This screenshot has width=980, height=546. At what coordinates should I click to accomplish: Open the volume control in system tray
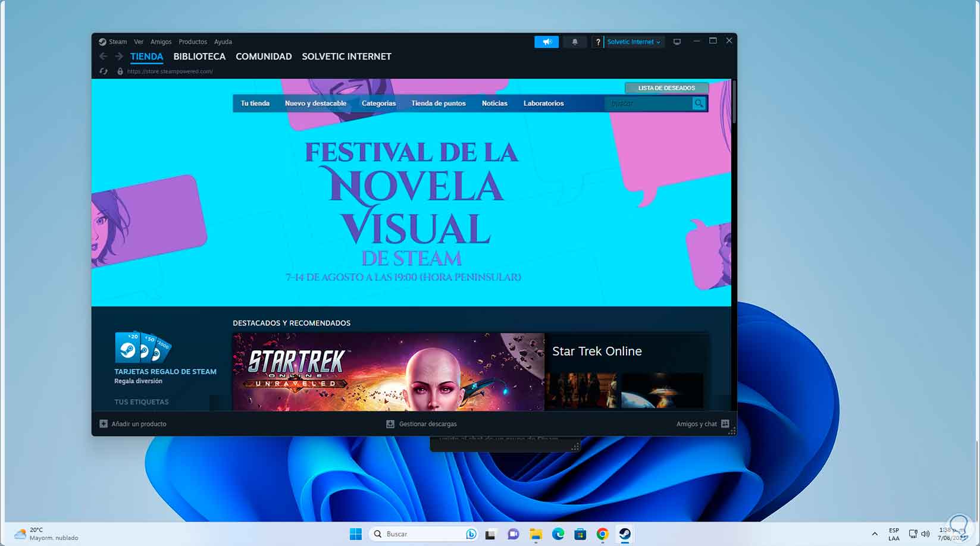tap(925, 534)
